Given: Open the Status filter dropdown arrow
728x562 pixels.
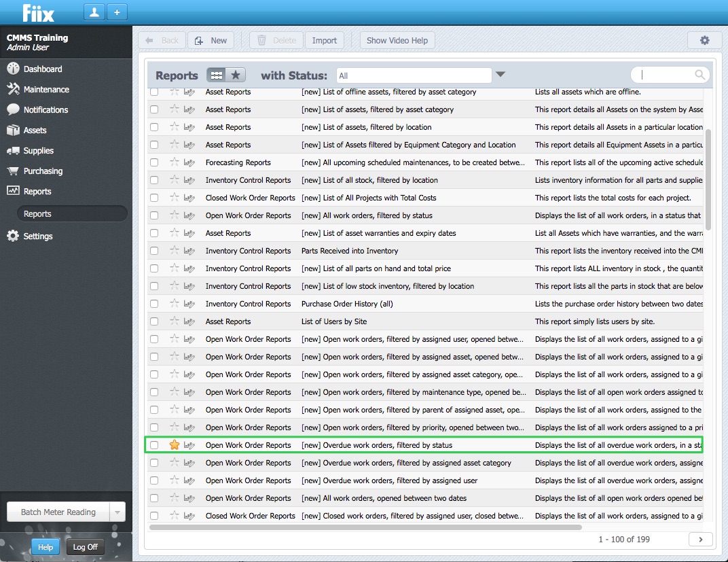Looking at the screenshot, I should [x=500, y=74].
